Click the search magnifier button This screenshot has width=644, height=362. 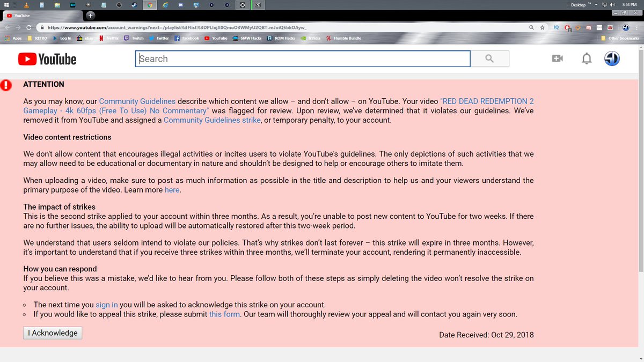(489, 58)
